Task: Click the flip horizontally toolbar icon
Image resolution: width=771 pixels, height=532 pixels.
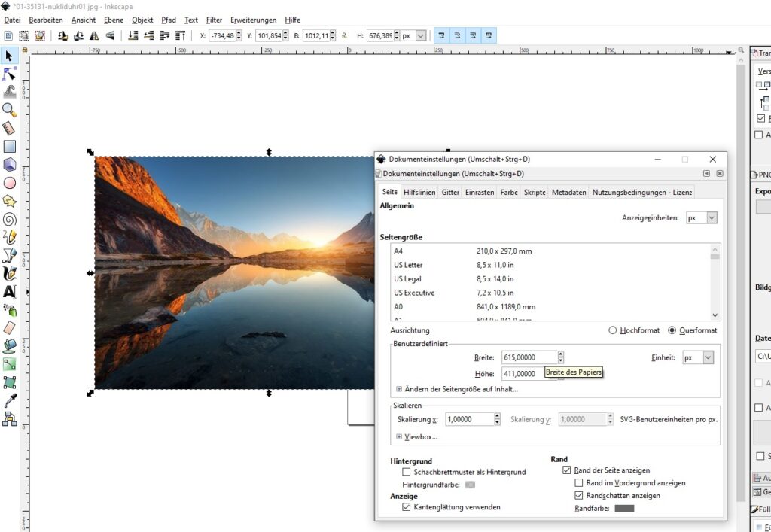Action: coord(94,35)
